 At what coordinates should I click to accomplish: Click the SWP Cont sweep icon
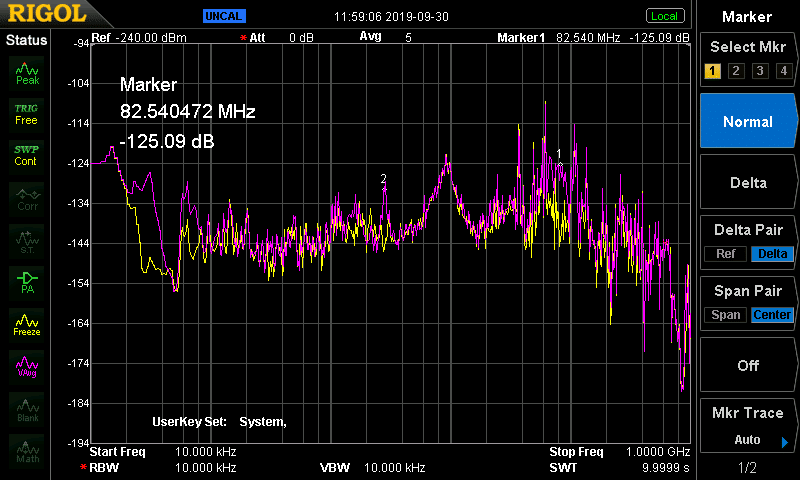(x=26, y=156)
